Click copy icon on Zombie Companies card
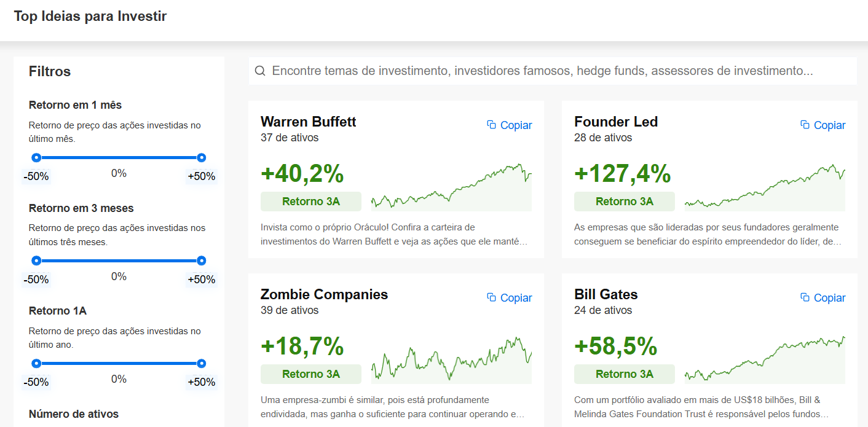Viewport: 868px width, 427px height. click(x=491, y=297)
